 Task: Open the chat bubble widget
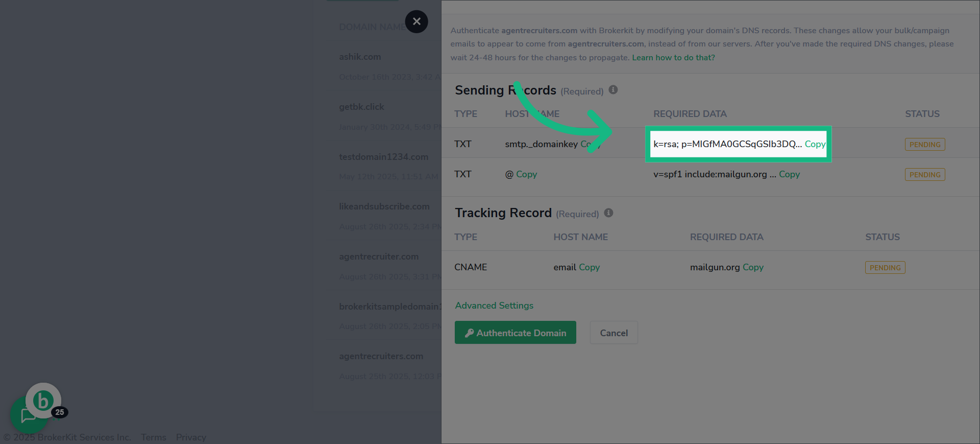click(x=28, y=415)
